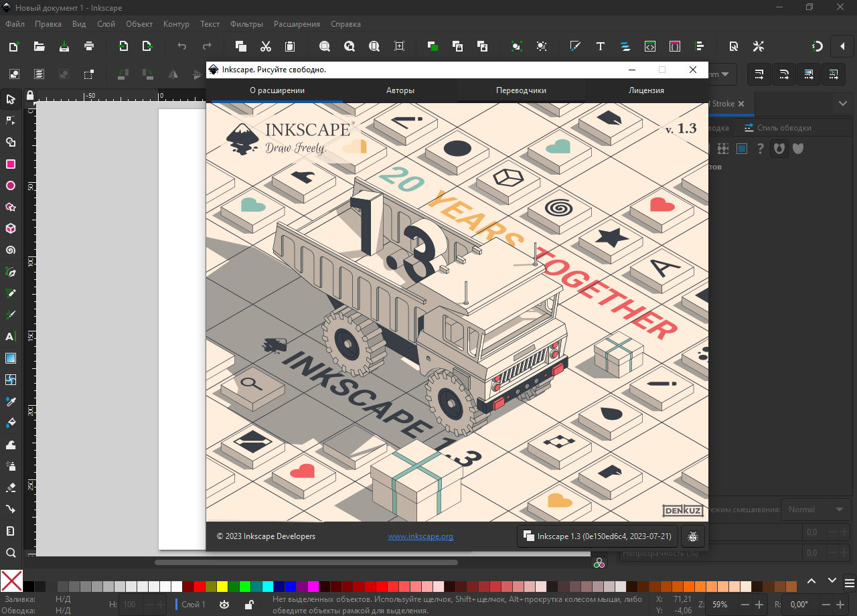Select the Text tool in toolbox
This screenshot has width=857, height=616.
click(x=11, y=336)
